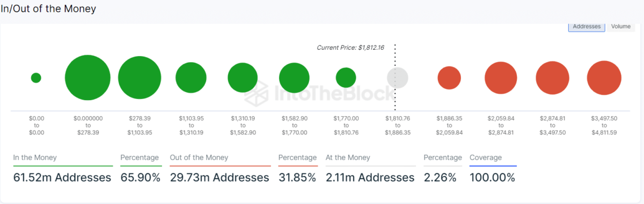Select green bubble for $1,103.95 to $1,310.19

(191, 78)
